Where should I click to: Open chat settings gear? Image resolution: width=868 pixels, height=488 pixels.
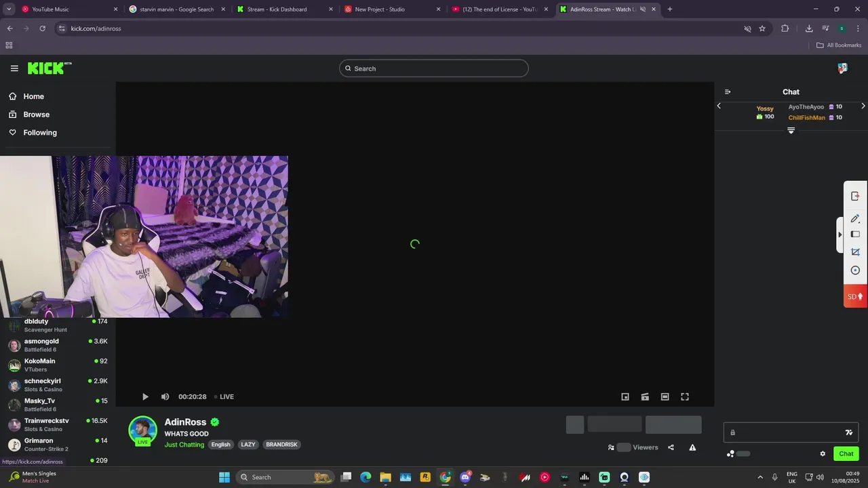tap(823, 454)
